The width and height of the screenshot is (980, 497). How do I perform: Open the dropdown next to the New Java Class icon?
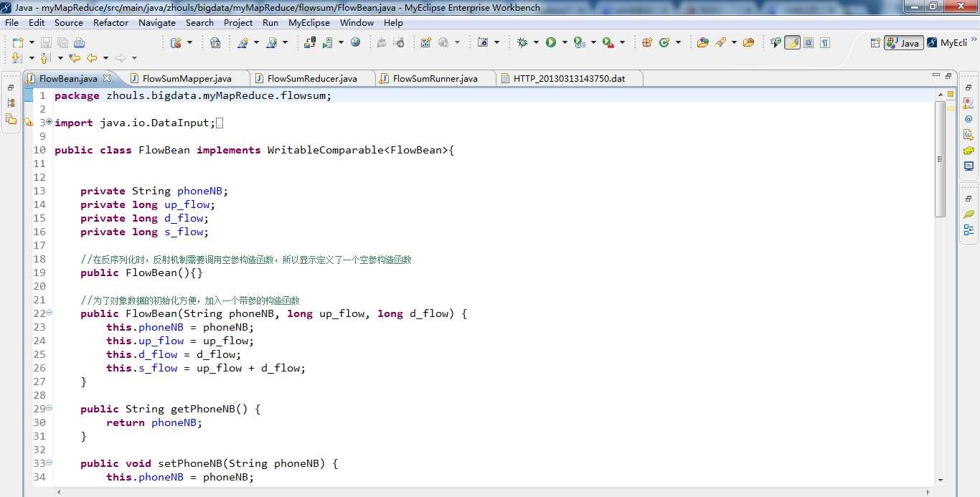[x=678, y=42]
